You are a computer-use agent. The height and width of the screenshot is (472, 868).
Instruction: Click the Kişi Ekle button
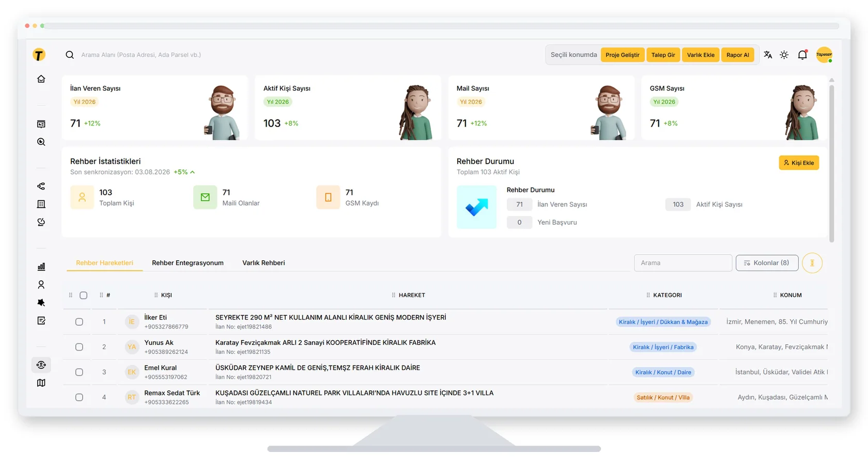(x=799, y=163)
